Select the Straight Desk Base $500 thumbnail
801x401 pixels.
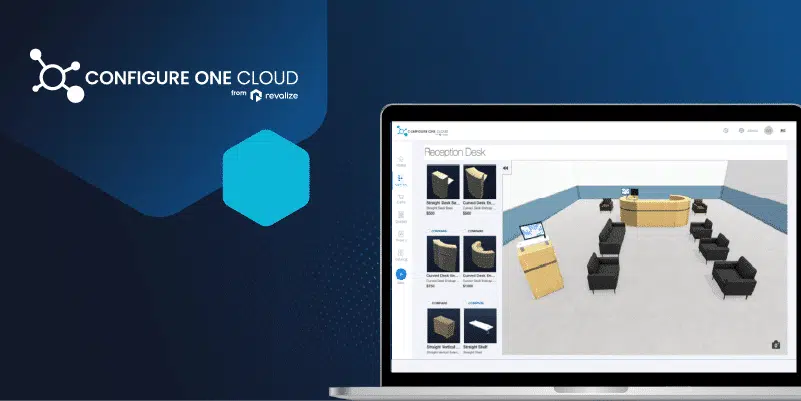443,181
